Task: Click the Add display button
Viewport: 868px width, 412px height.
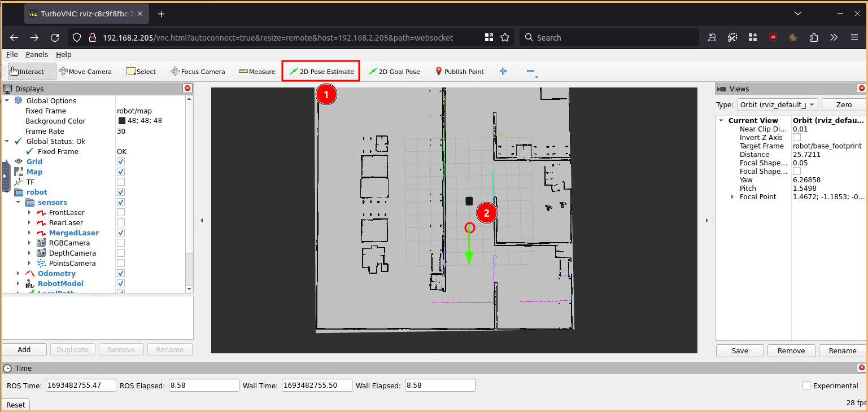Action: pyautogui.click(x=24, y=349)
